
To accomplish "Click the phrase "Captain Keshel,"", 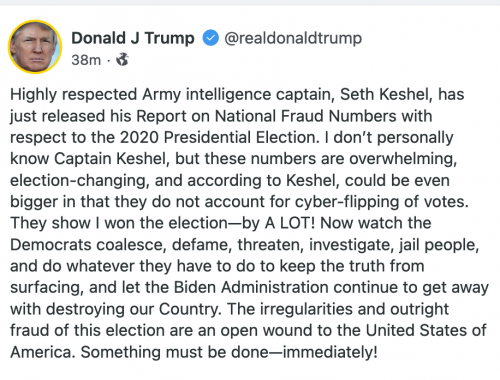I will pos(110,159).
